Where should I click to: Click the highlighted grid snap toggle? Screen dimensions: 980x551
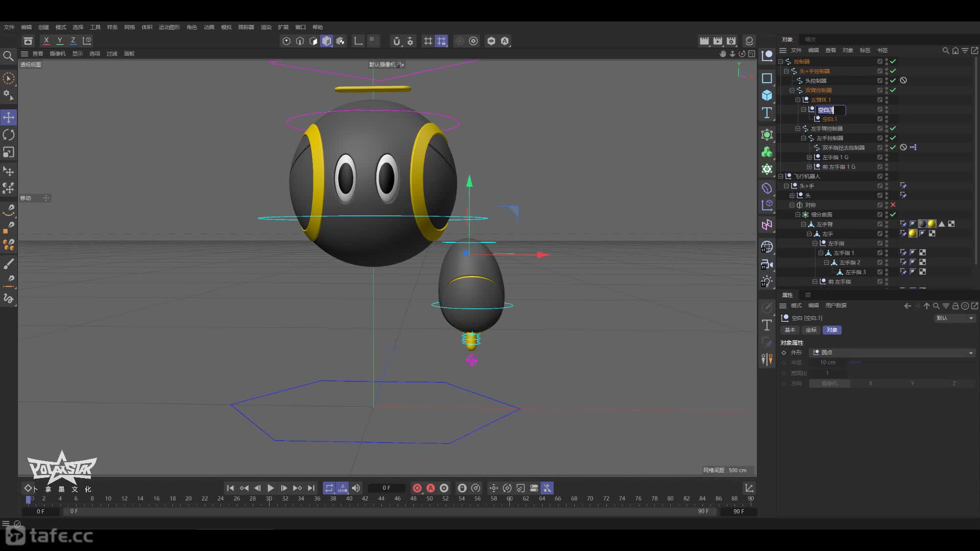pyautogui.click(x=442, y=41)
